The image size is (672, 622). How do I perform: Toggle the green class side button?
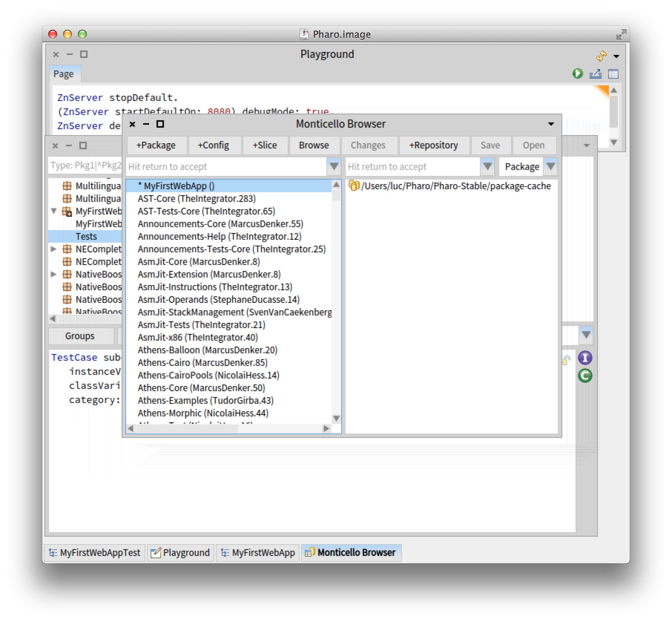tap(585, 376)
